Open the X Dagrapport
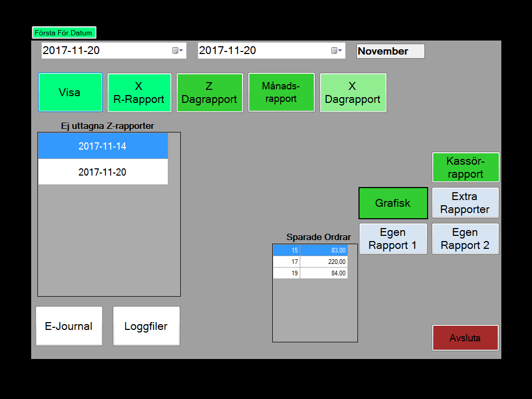The width and height of the screenshot is (532, 399). pos(353,92)
